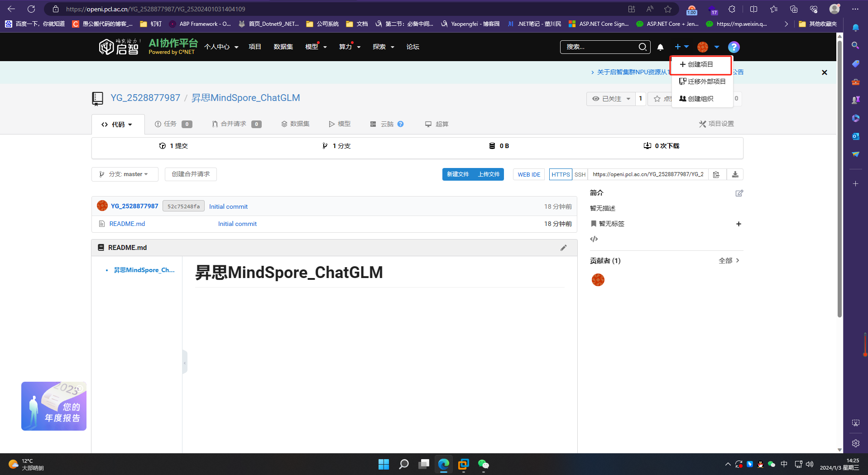Toggle the star 点赞 button
This screenshot has width=868, height=475.
[661, 99]
